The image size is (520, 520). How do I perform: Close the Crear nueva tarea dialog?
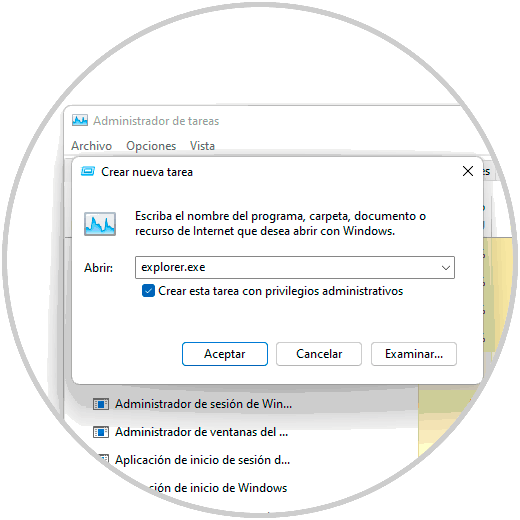pos(468,171)
